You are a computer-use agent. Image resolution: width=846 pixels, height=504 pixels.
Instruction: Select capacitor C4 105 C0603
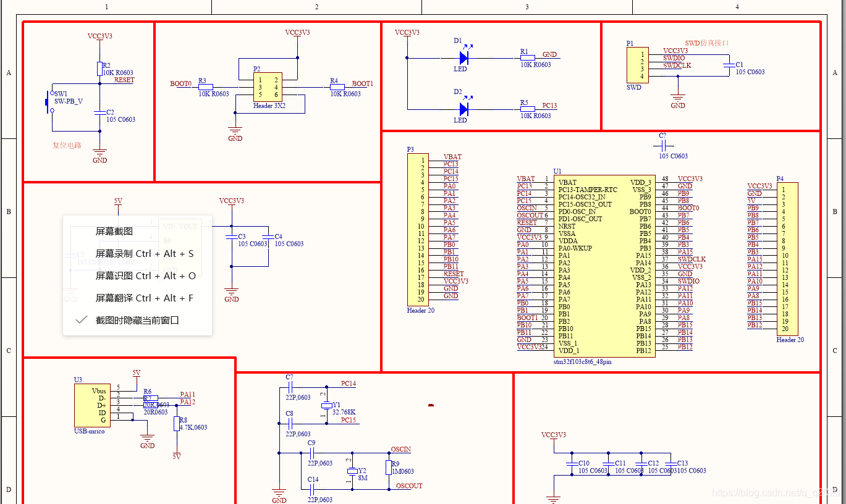pos(268,237)
